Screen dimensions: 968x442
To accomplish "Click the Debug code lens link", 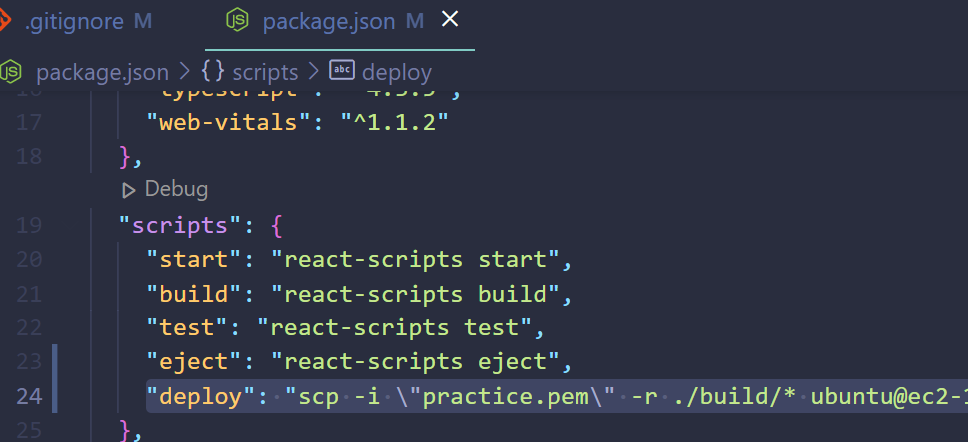I will (176, 189).
